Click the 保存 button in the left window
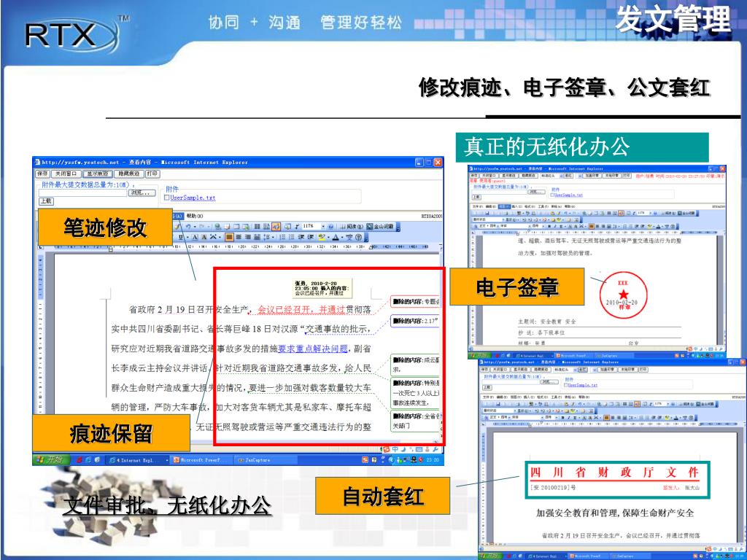 42,174
